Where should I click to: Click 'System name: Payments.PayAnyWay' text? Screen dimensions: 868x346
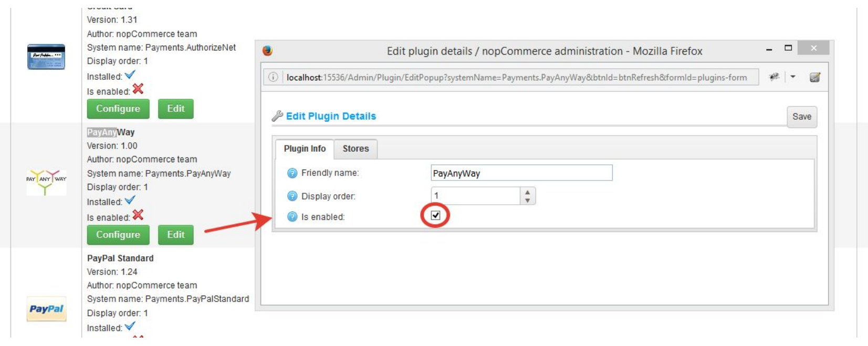[x=159, y=174]
